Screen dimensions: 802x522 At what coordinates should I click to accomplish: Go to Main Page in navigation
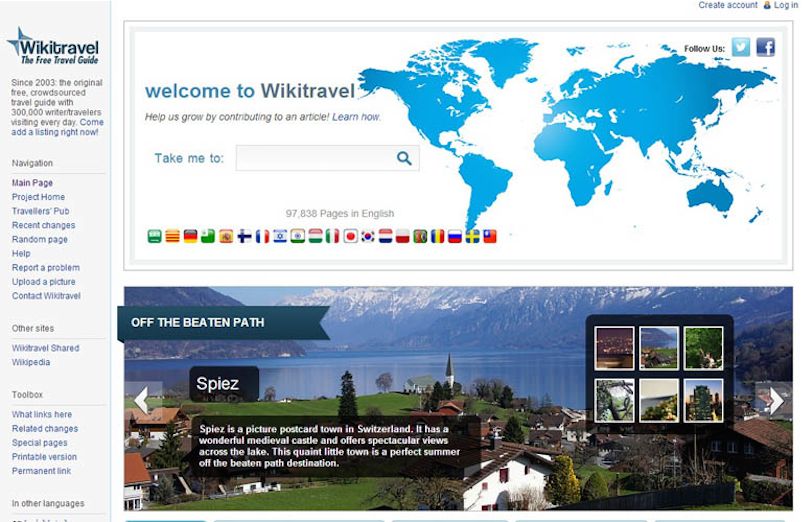click(32, 183)
